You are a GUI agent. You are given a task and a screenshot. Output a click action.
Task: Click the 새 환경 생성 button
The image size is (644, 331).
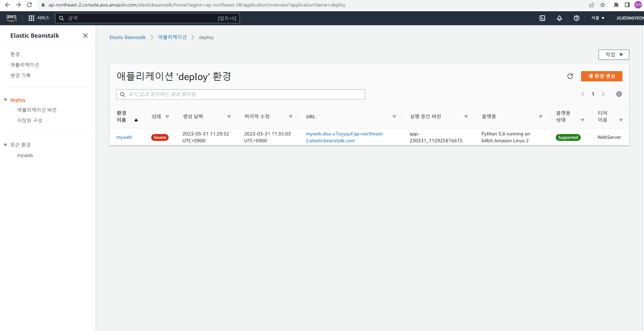[x=602, y=76]
